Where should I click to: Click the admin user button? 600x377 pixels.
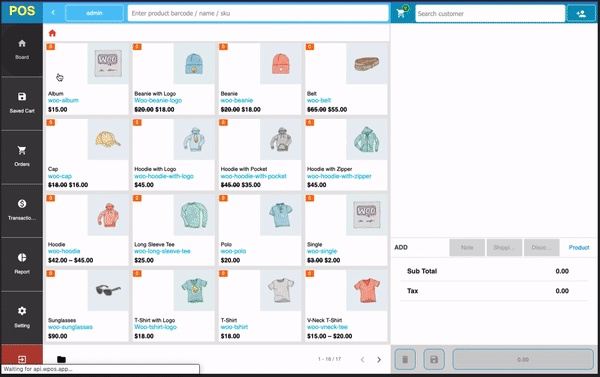[95, 13]
